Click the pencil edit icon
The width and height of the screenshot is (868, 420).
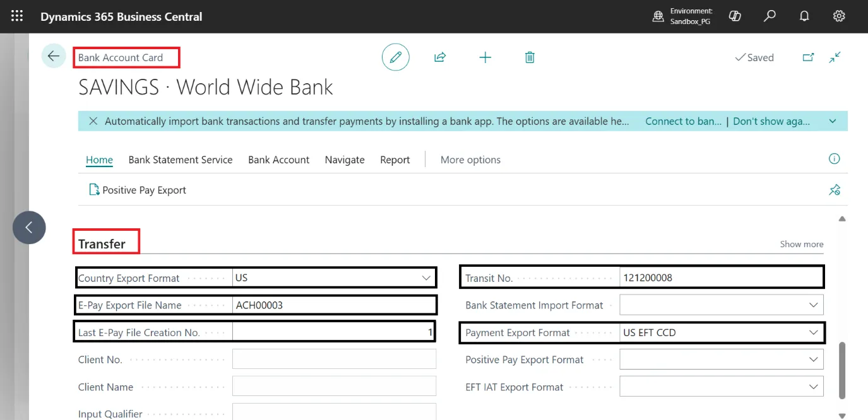pos(396,57)
